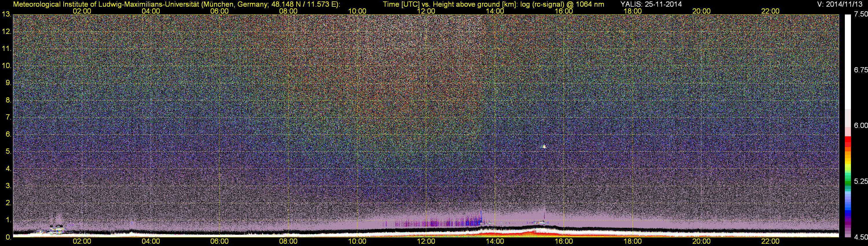
Task: Click the '14:00' label on the bottom time axis
Action: (x=495, y=241)
